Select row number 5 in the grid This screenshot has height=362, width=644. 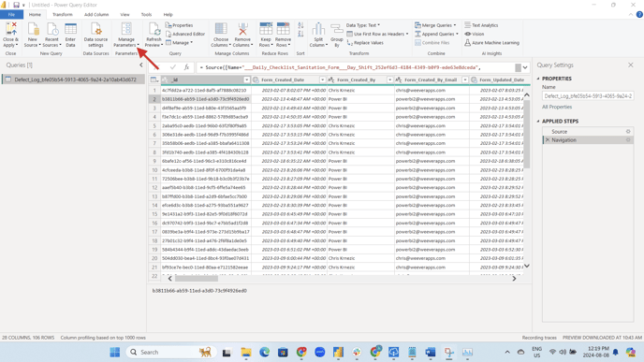point(154,125)
